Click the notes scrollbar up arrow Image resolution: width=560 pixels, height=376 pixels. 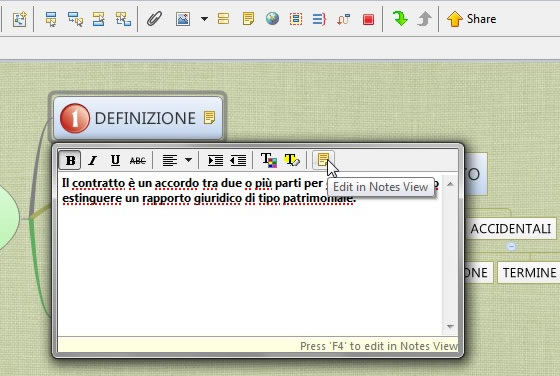coord(450,184)
